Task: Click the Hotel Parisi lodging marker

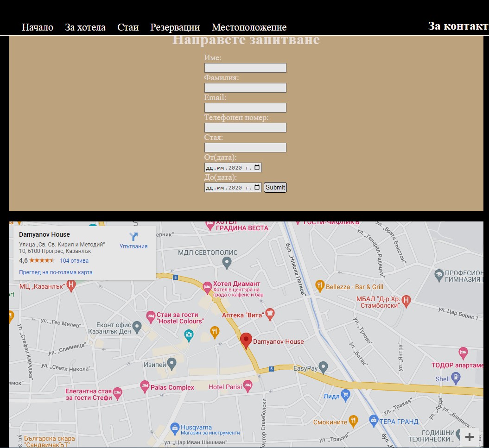Action: [x=248, y=385]
